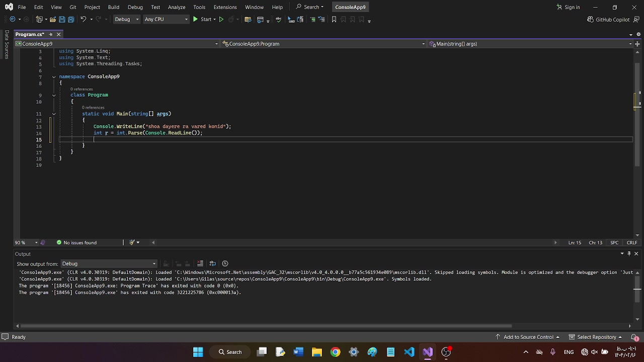The image size is (644, 362).
Task: Start Without Debugging using the hollow play icon
Action: [x=221, y=20]
